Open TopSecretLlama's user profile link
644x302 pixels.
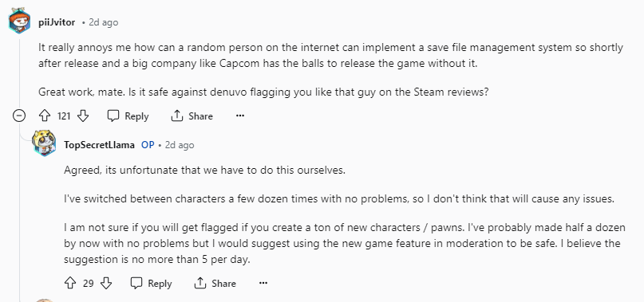(x=99, y=145)
